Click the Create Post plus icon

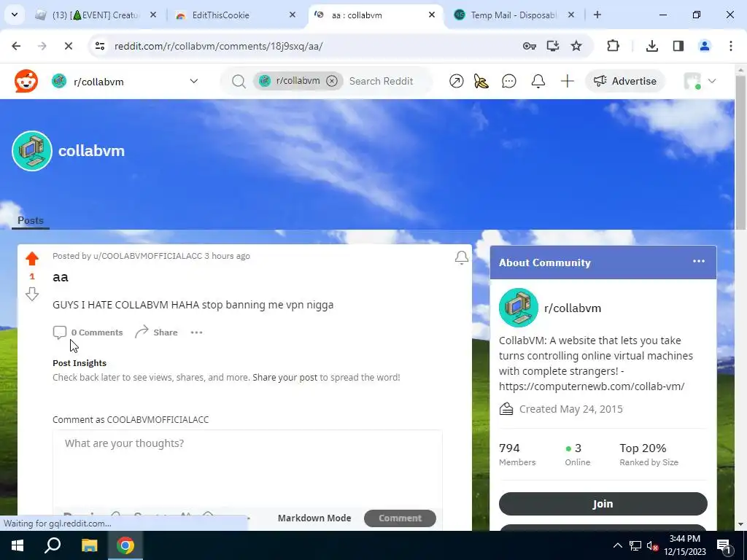(x=567, y=82)
